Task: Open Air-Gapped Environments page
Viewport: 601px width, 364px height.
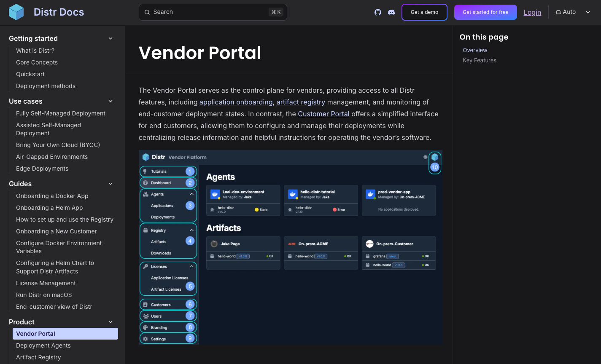Action: [52, 157]
